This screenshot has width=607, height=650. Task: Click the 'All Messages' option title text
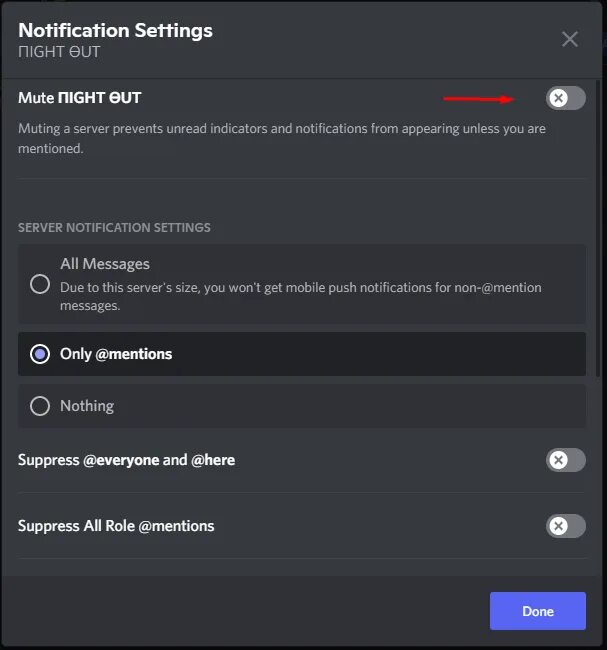pyautogui.click(x=105, y=264)
